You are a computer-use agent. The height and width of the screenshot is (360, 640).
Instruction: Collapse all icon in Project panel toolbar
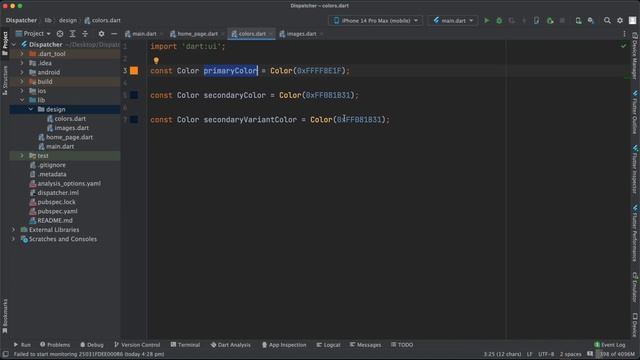click(x=85, y=34)
